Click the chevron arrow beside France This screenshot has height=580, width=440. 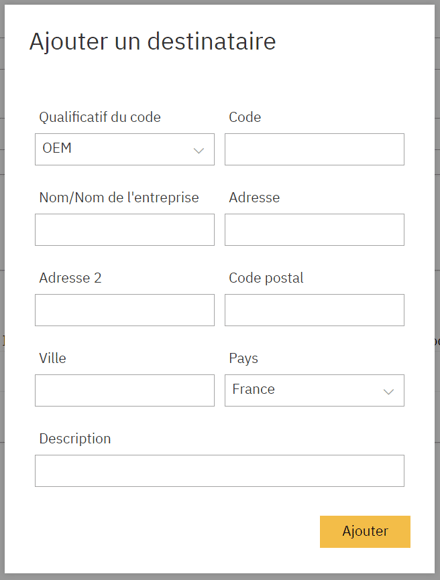click(389, 392)
